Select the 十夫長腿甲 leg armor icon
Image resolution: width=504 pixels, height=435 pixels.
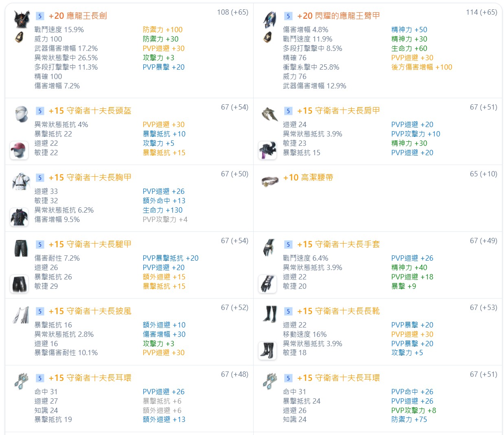[x=21, y=248]
